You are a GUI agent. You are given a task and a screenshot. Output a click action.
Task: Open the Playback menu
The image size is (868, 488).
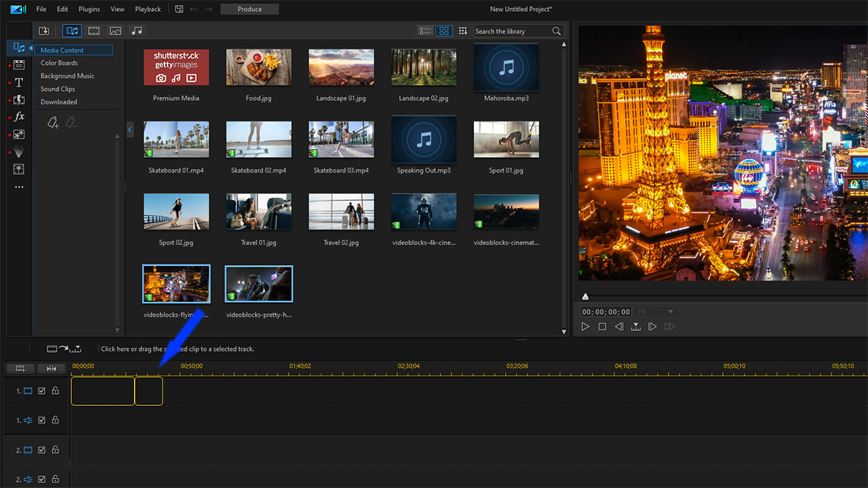(147, 9)
